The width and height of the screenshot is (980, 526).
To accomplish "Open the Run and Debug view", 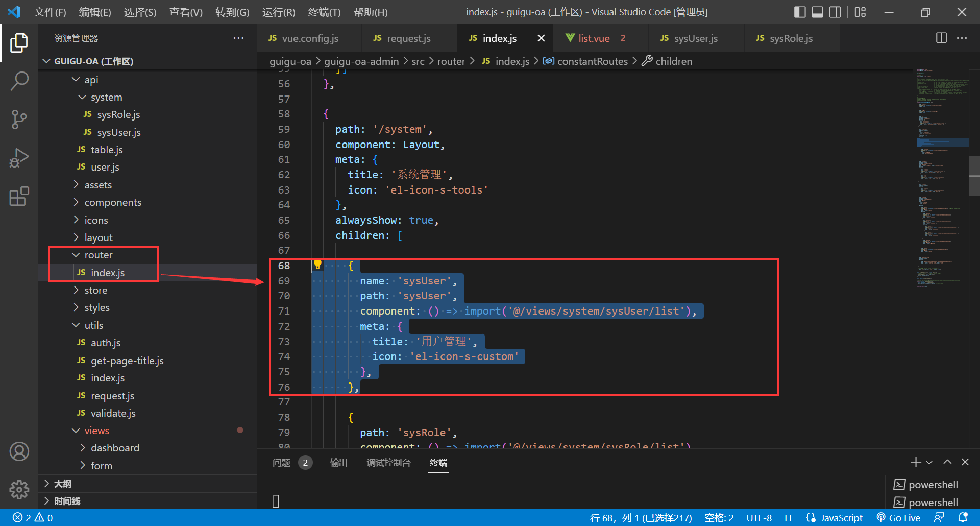I will pos(19,158).
